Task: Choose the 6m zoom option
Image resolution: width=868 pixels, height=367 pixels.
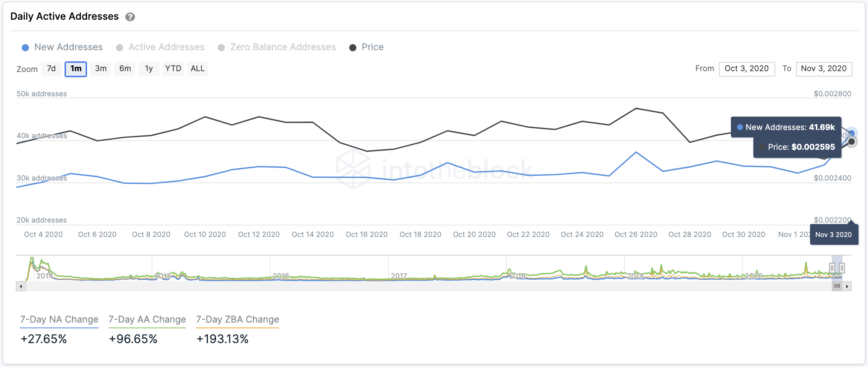Action: 125,69
